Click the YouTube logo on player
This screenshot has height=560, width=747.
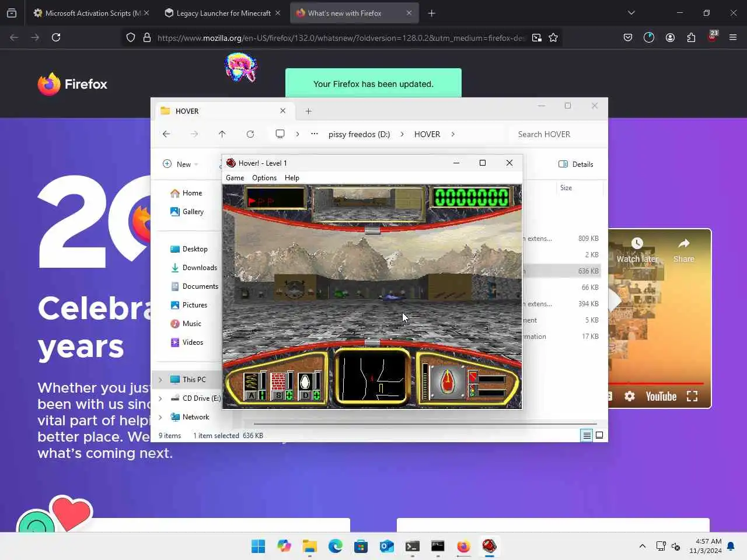[661, 397]
